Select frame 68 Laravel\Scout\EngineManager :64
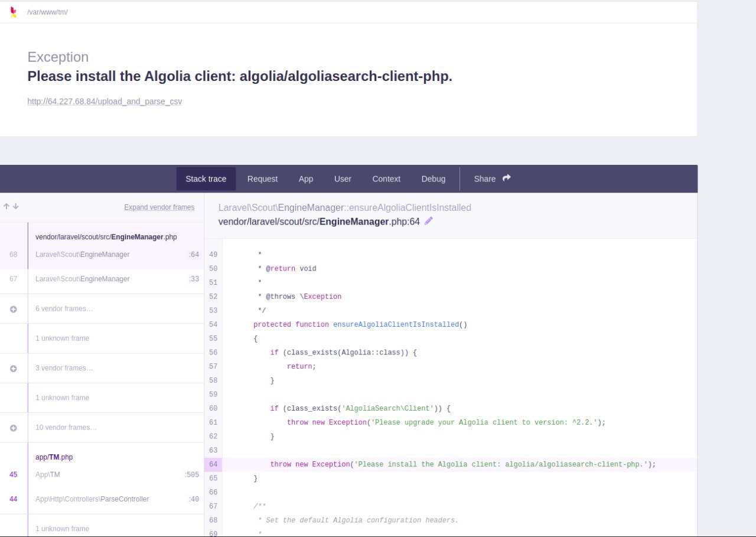Screen dimensions: 756x537 pos(102,255)
